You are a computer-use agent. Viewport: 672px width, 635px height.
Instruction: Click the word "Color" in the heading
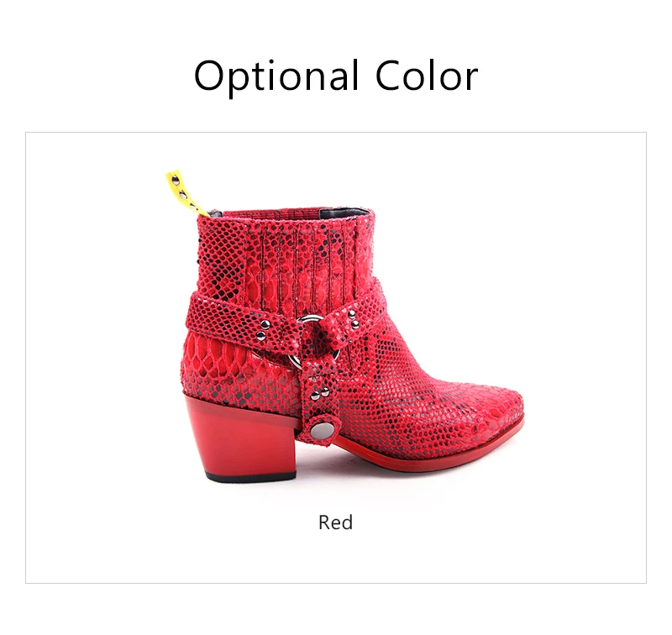pos(427,76)
